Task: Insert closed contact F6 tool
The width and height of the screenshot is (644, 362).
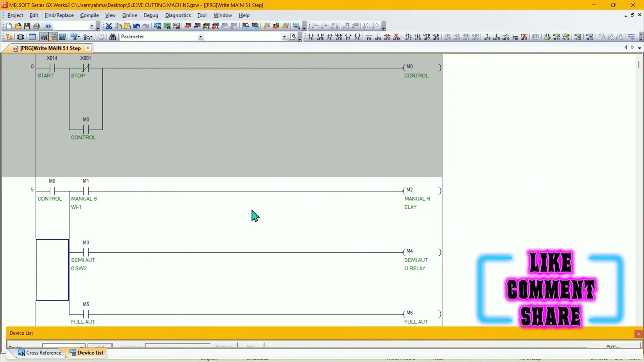Action: 330,37
